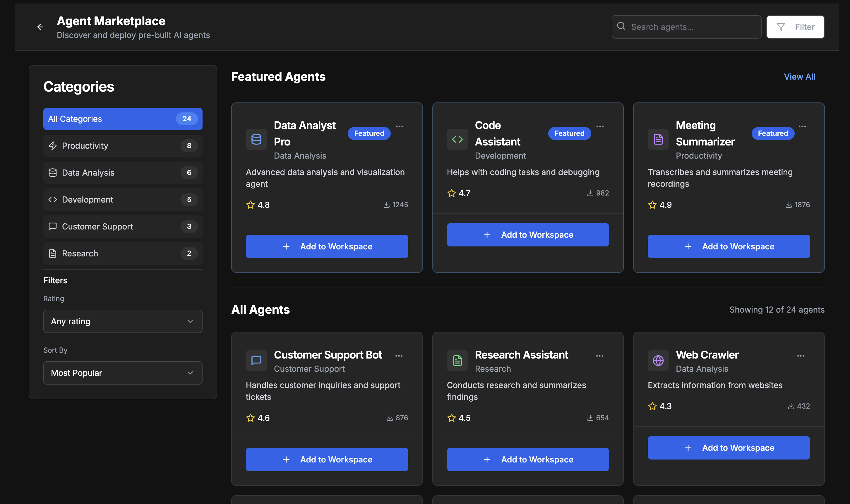
Task: Select the Productivity category lightning icon
Action: [x=53, y=145]
